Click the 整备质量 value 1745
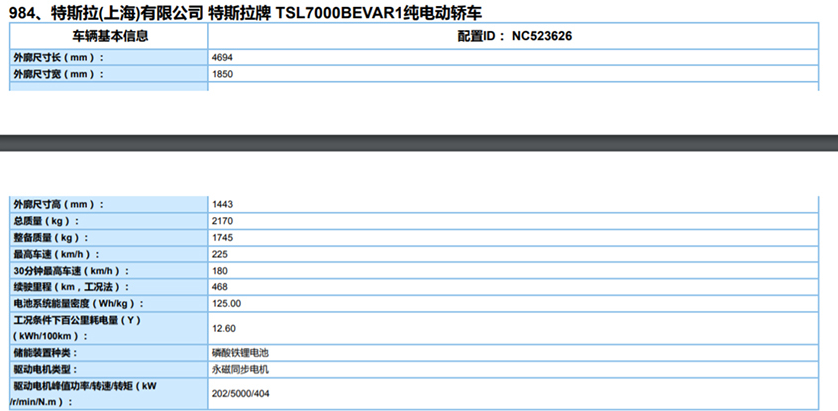Screen dimensions: 838x411 click(222, 237)
